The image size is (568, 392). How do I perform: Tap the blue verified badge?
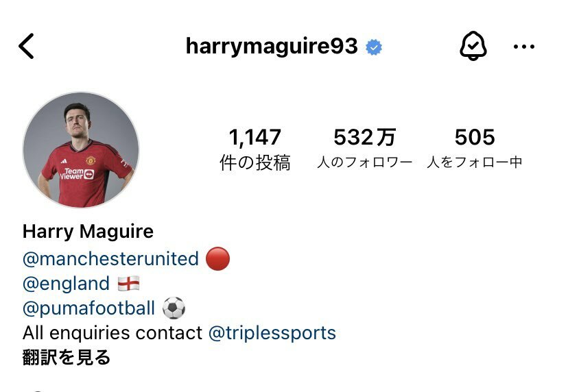coord(374,47)
